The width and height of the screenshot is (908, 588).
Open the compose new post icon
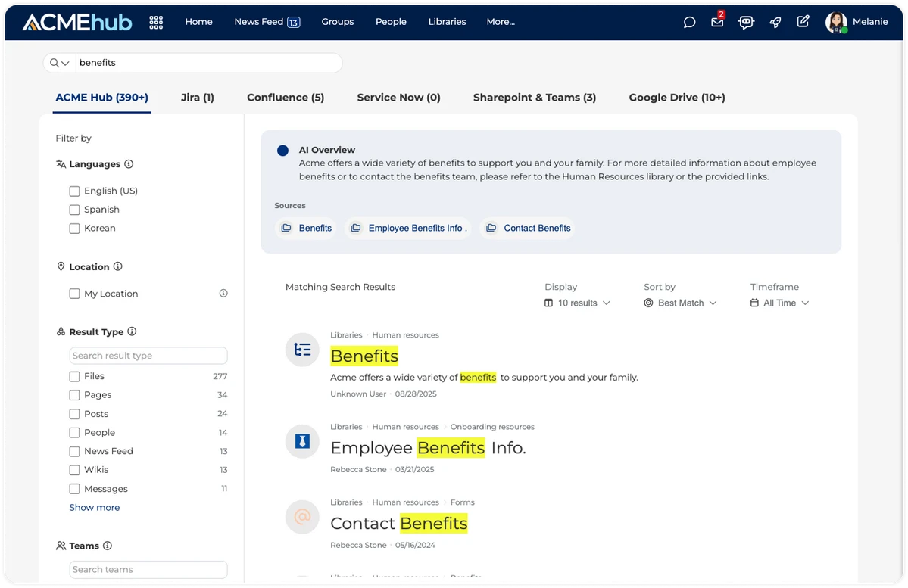pos(803,22)
